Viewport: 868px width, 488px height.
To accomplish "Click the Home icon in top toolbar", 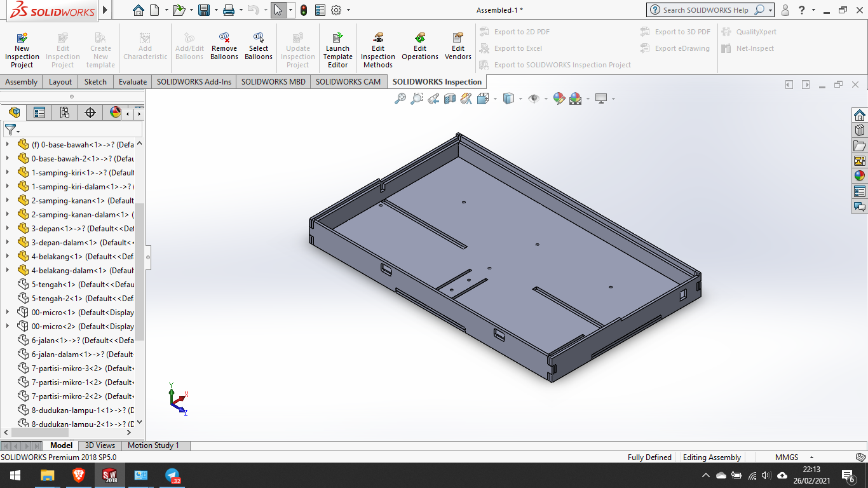I will [139, 10].
